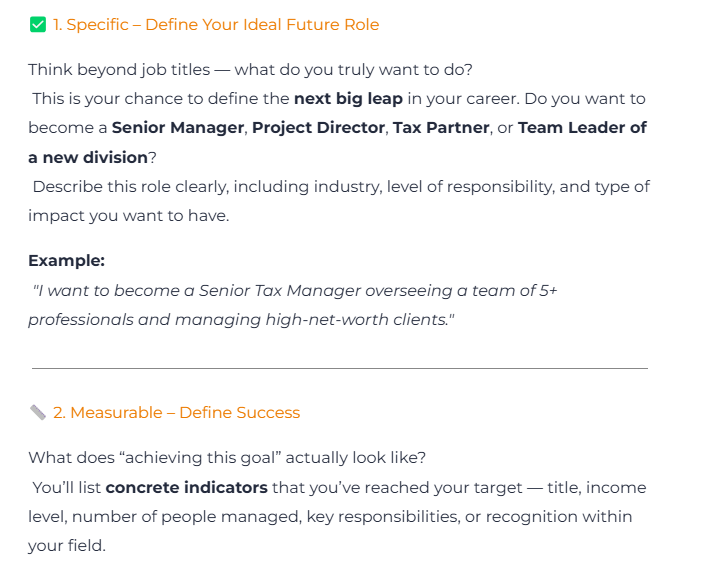Click the ruler icon beside Measurable
The height and width of the screenshot is (574, 719).
click(x=39, y=412)
